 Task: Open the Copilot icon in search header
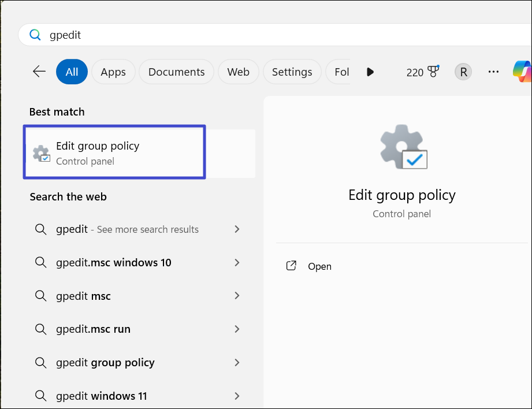click(x=522, y=72)
